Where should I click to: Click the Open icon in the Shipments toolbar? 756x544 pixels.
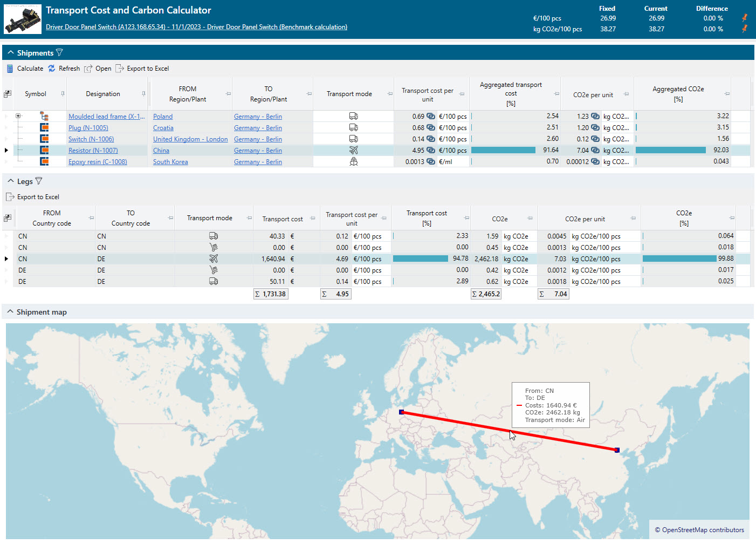tap(88, 68)
